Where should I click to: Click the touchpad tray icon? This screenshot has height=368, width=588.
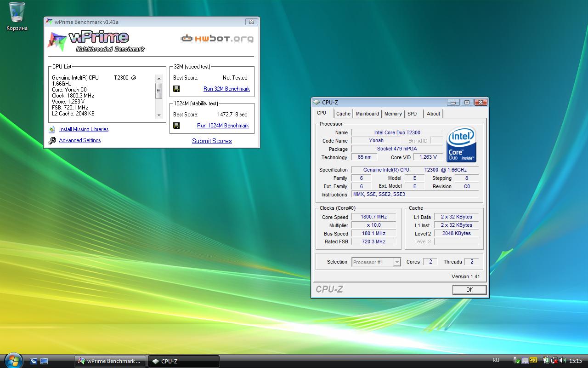[x=525, y=361]
